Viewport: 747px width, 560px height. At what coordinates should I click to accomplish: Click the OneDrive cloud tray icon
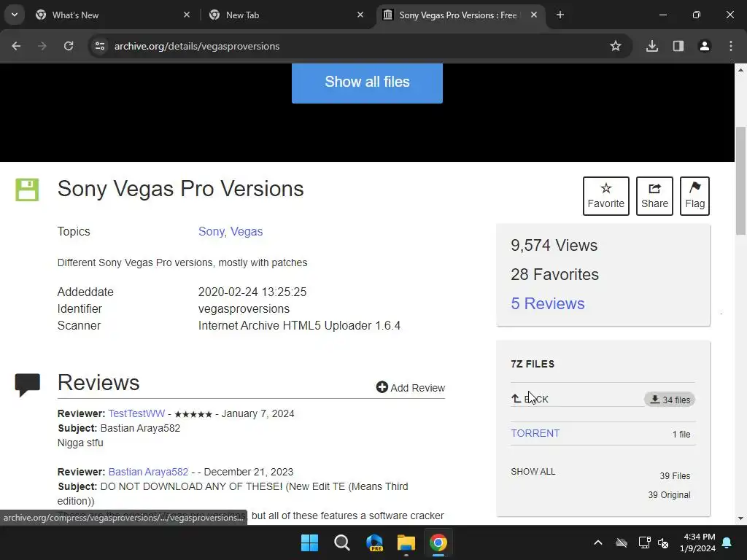622,542
